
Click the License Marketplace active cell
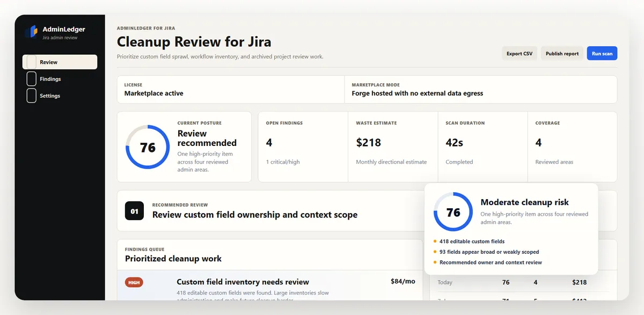[x=231, y=89]
